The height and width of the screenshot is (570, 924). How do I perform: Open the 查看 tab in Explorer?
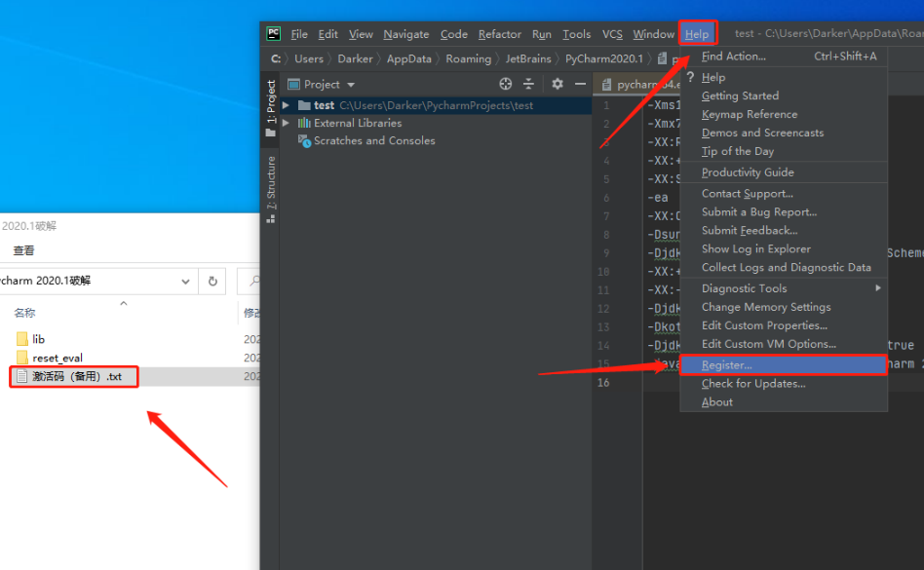(x=23, y=250)
